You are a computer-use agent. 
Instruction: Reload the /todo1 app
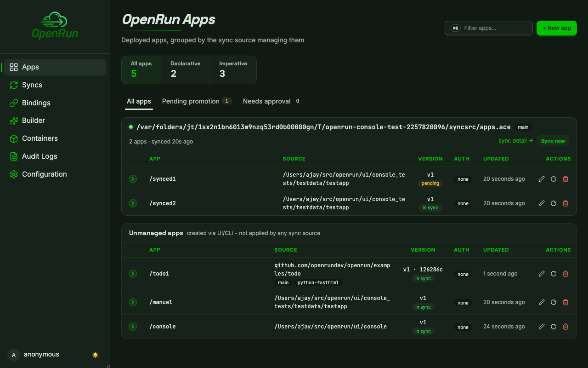tap(554, 274)
